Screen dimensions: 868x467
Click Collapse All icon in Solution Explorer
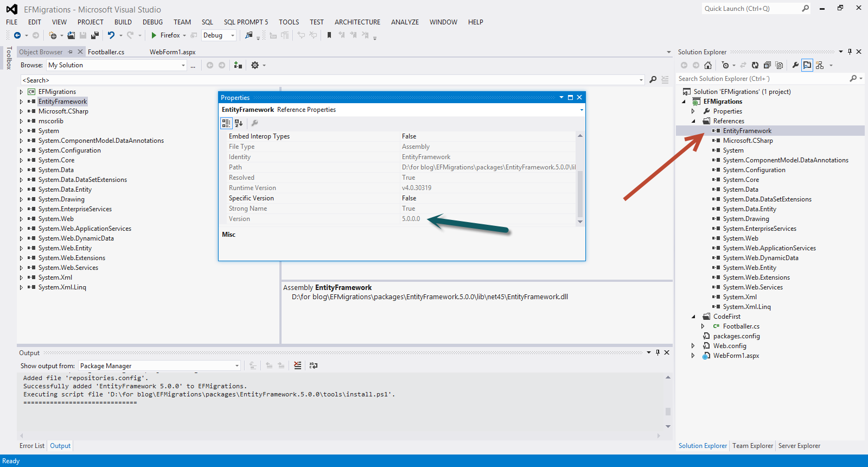point(767,65)
